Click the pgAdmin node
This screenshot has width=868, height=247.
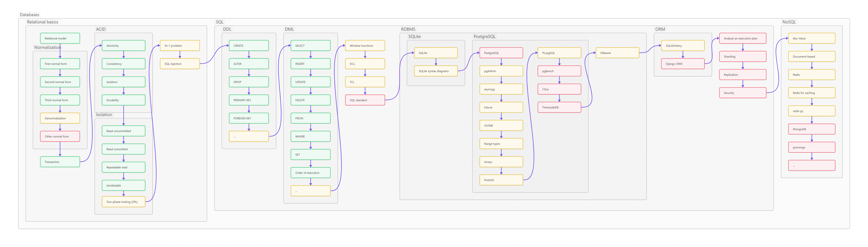click(501, 71)
